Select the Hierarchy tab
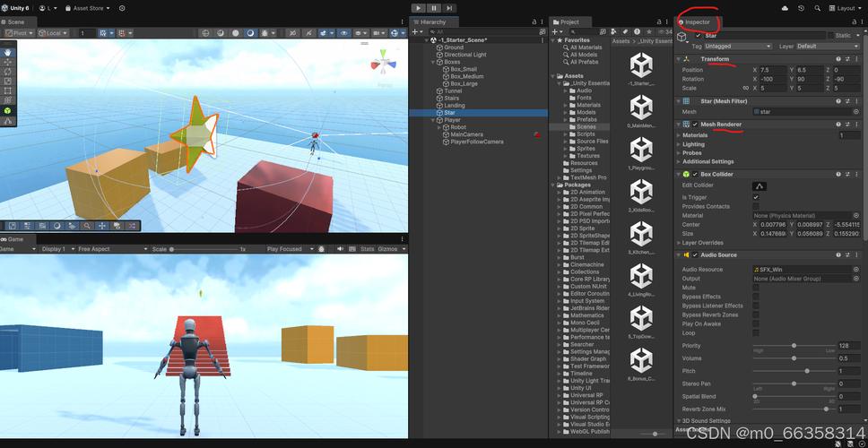Image resolution: width=868 pixels, height=448 pixels. click(433, 22)
